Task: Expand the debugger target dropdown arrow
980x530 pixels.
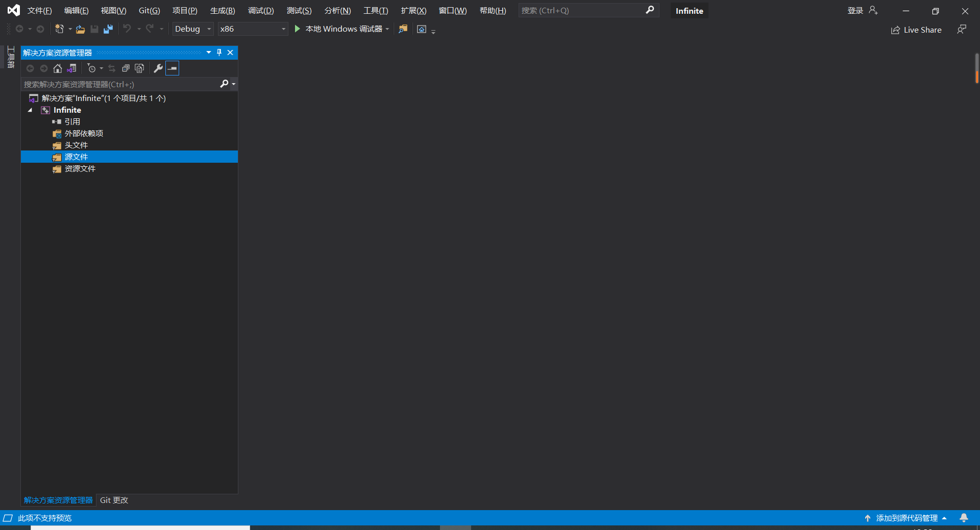Action: (387, 29)
